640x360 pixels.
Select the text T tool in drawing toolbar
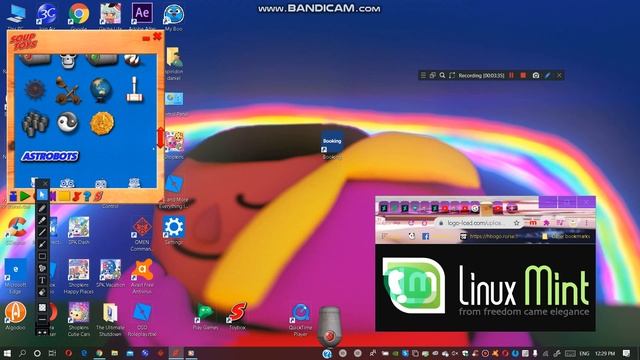(x=42, y=280)
